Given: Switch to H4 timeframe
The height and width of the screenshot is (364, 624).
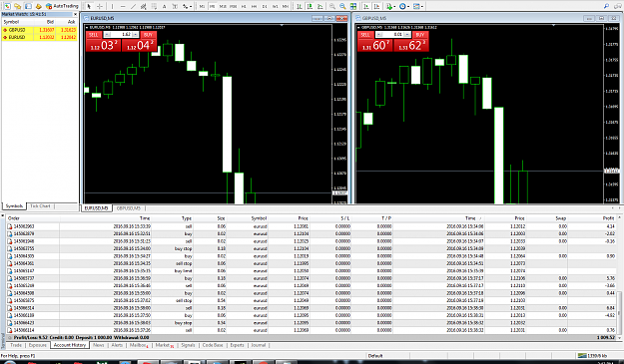Looking at the screenshot, I should 254,6.
